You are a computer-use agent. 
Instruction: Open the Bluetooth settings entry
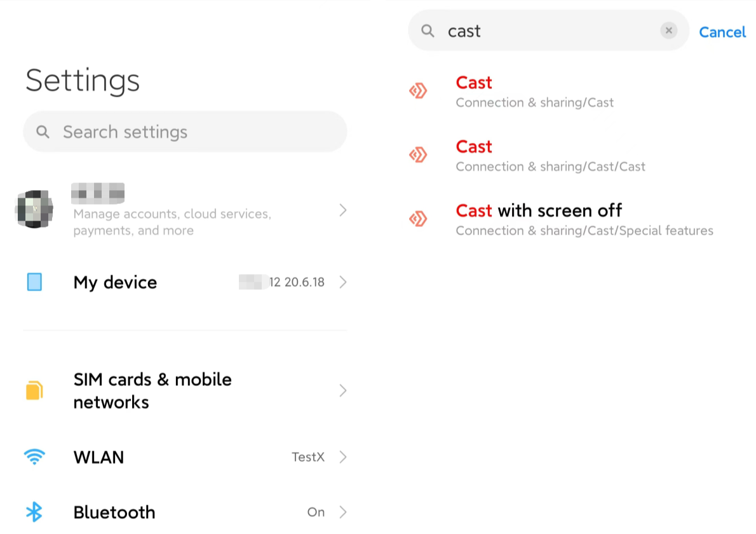coord(185,512)
